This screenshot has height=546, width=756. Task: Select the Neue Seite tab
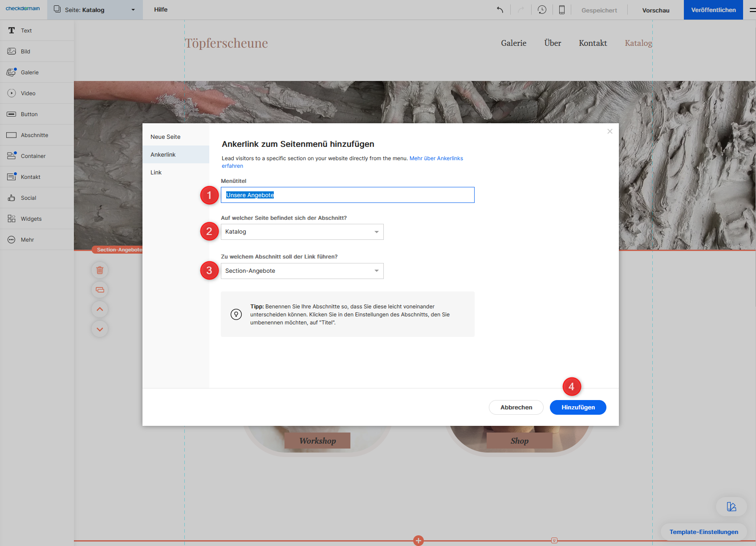(x=166, y=137)
